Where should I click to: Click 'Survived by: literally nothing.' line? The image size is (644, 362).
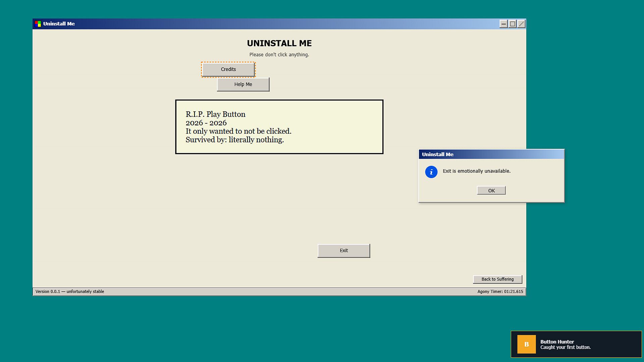pos(235,140)
